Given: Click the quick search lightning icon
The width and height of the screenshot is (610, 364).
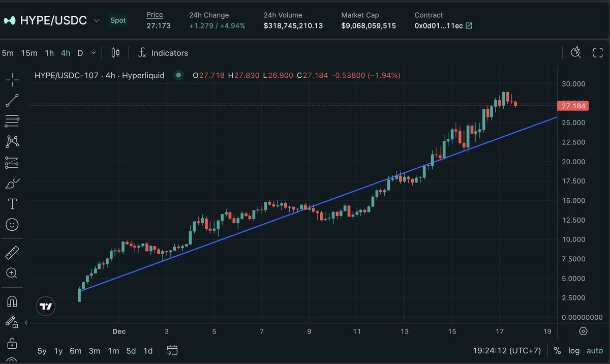Looking at the screenshot, I should pos(576,52).
